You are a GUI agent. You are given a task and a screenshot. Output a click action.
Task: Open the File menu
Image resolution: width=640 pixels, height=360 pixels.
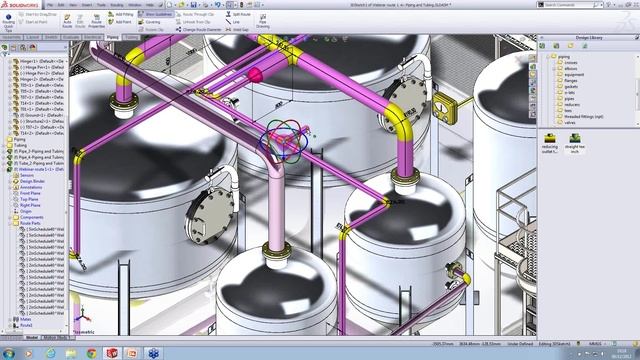(x=50, y=5)
